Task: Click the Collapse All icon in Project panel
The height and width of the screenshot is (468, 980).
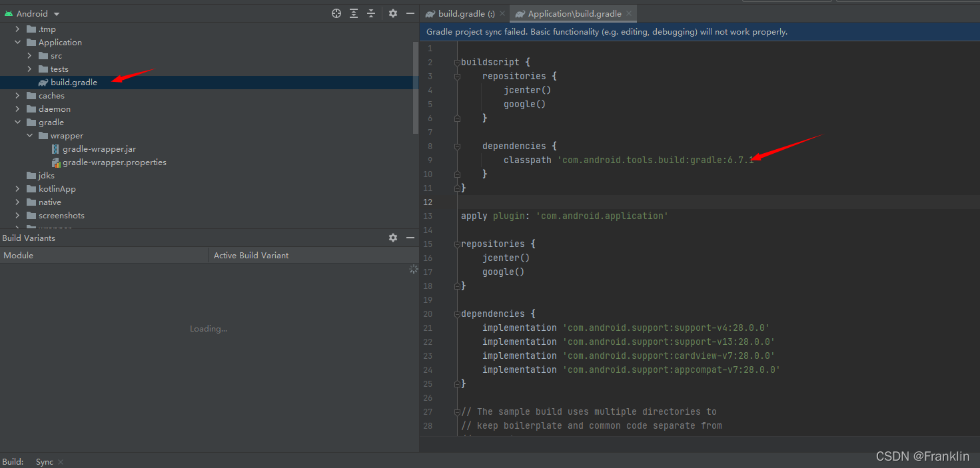Action: [x=371, y=13]
